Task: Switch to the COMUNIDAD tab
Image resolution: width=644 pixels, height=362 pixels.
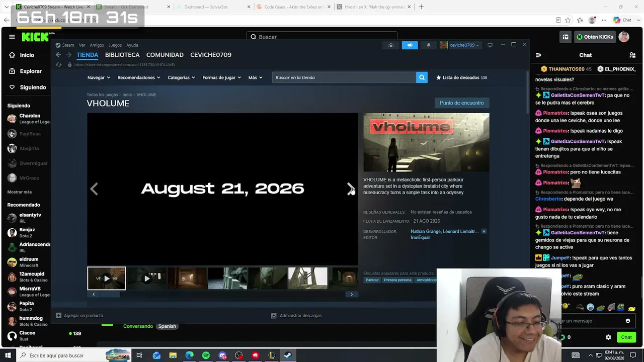Action: click(165, 55)
